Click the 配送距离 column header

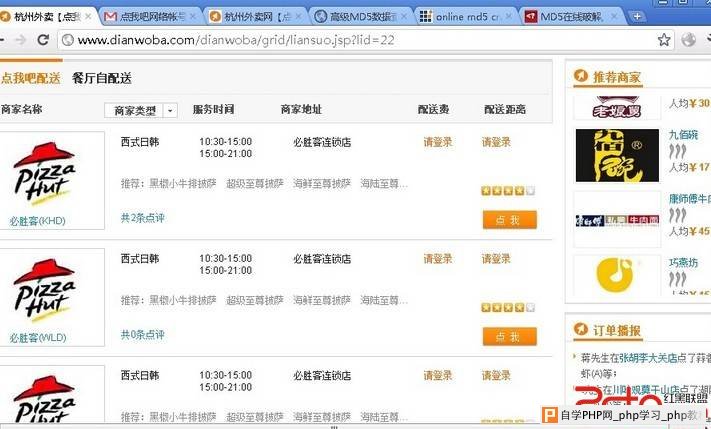(505, 109)
